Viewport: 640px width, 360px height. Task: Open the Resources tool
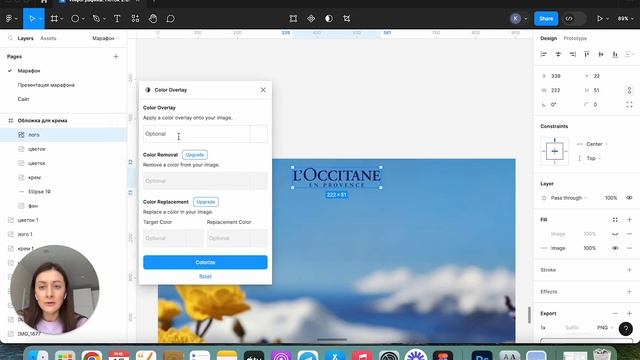coord(135,18)
